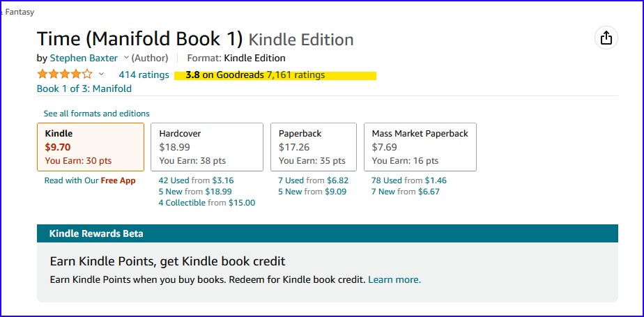Expand the star rating breakdown chevron
The image size is (644, 317).
101,75
